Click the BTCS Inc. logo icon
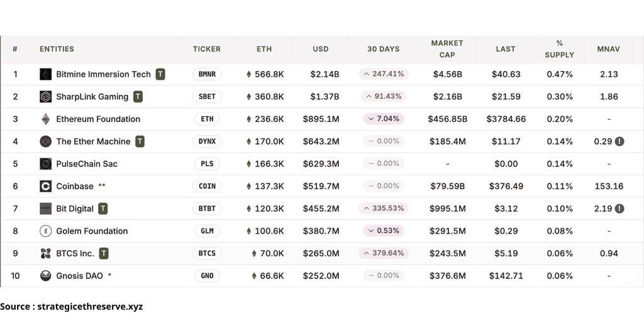The height and width of the screenshot is (323, 644). pos(45,254)
